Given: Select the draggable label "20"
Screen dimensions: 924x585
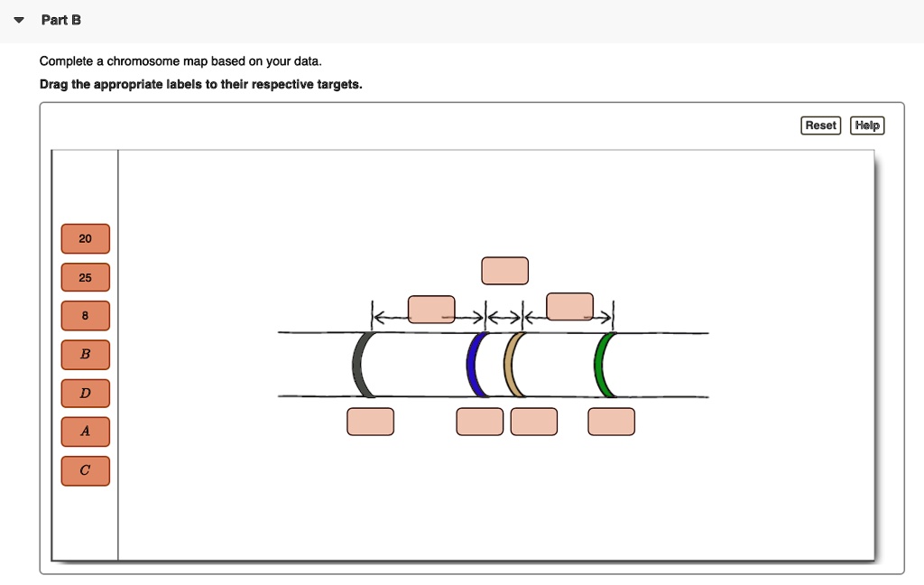Looking at the screenshot, I should (x=86, y=238).
